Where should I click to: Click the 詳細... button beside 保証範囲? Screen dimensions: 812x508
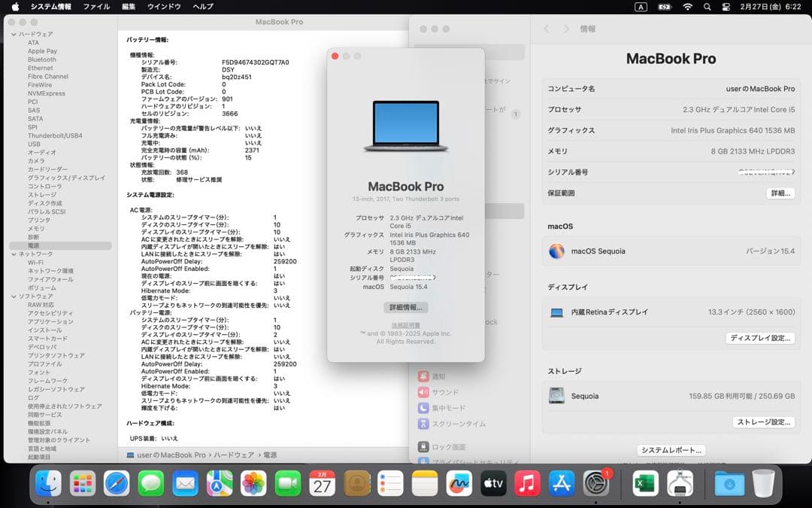tap(780, 193)
